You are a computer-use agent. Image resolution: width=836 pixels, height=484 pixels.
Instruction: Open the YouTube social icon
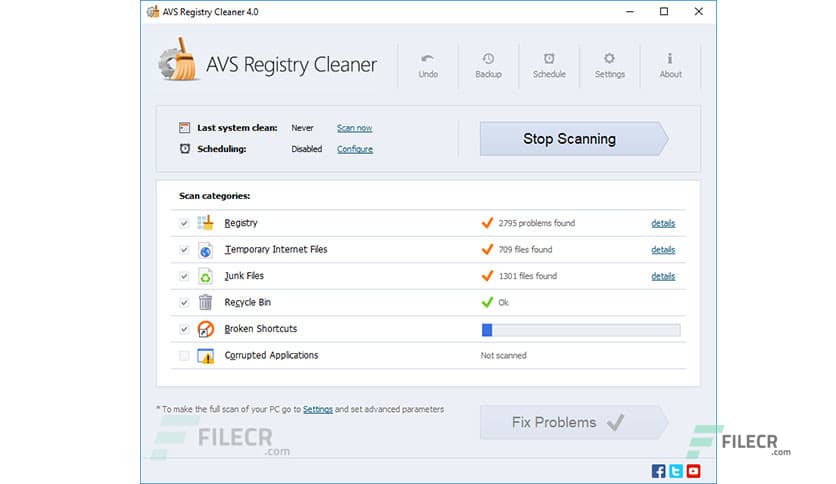(x=694, y=471)
